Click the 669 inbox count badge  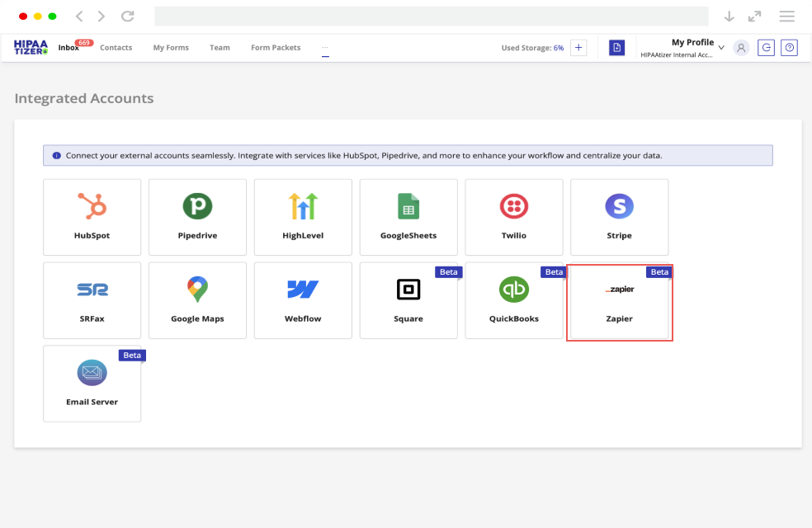(84, 43)
